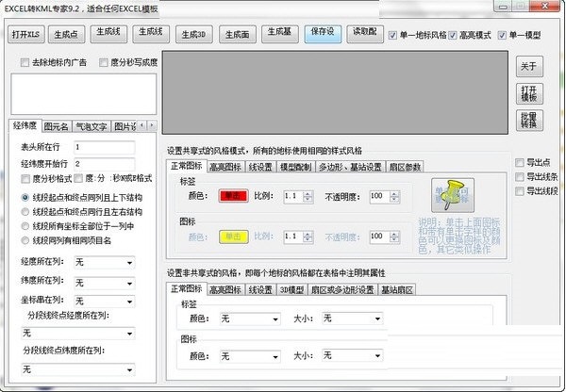
Task: Open 分段线终点经度所在列 dropdown
Action: [x=78, y=334]
